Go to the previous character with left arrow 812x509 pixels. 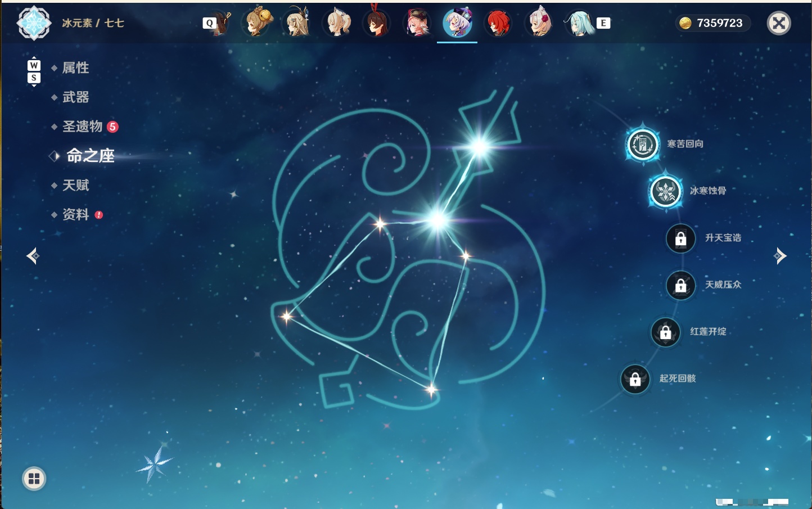tap(33, 256)
